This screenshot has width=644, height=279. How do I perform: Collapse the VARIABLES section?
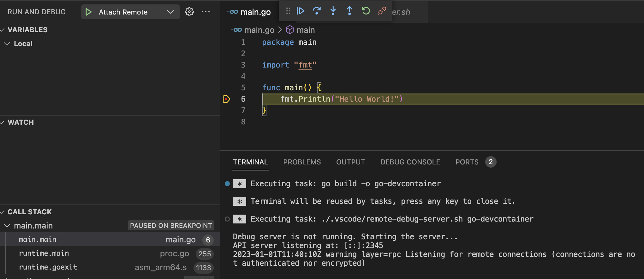(x=3, y=30)
